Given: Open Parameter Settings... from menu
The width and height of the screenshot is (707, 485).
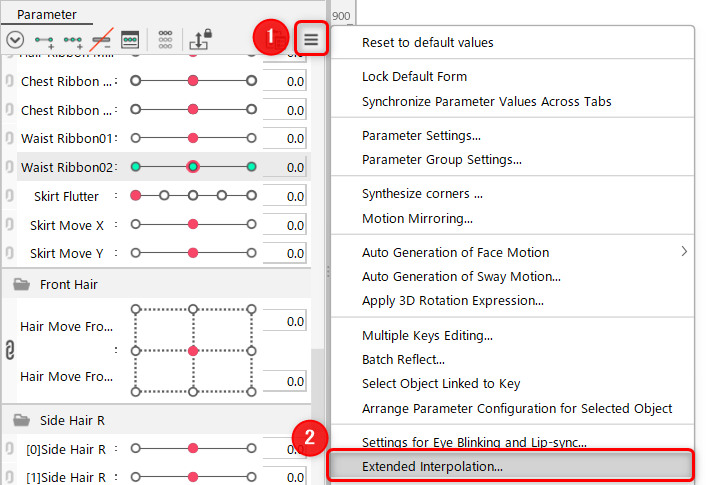Looking at the screenshot, I should click(421, 135).
